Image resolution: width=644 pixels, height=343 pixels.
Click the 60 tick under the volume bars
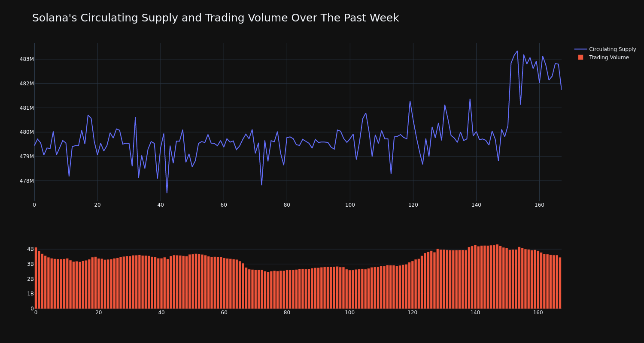tap(224, 313)
